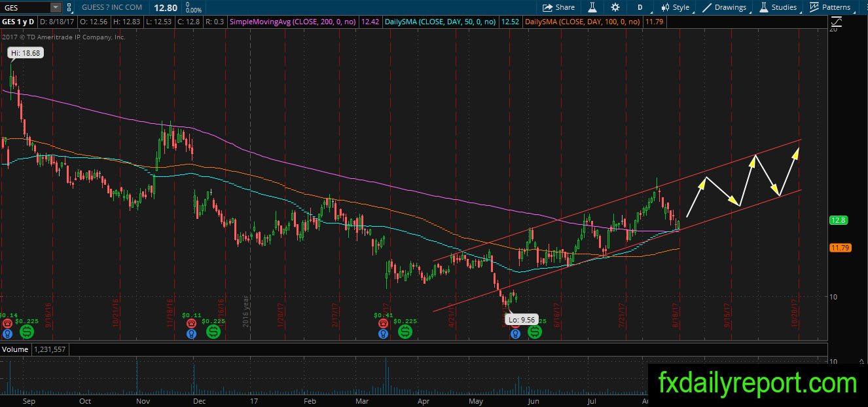Click the GUESS ? INC COM company name
The height and width of the screenshot is (407, 868).
[x=112, y=7]
